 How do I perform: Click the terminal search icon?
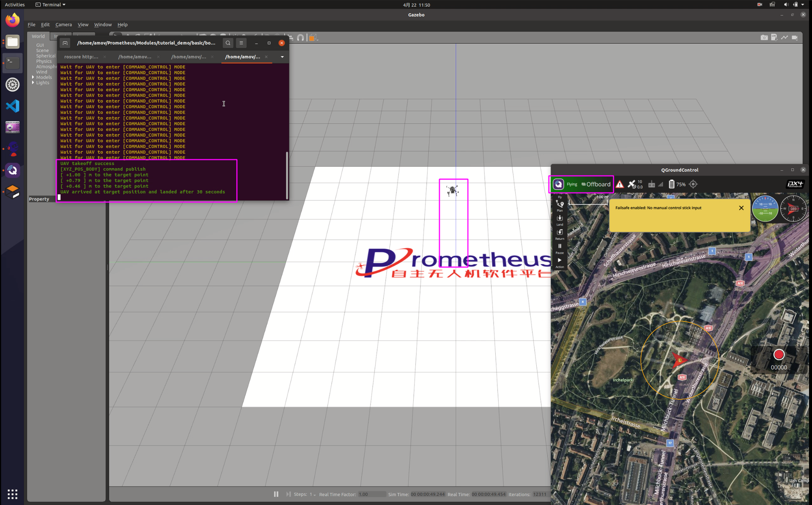pos(228,43)
